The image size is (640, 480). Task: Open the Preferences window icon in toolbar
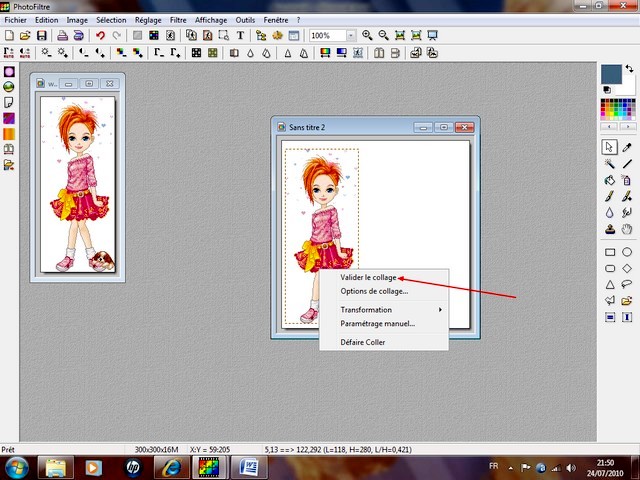tap(293, 36)
